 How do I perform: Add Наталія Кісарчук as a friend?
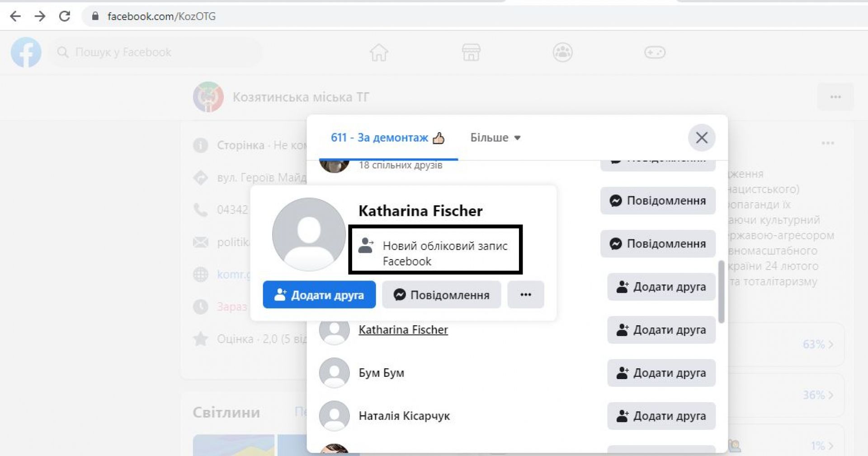point(661,416)
